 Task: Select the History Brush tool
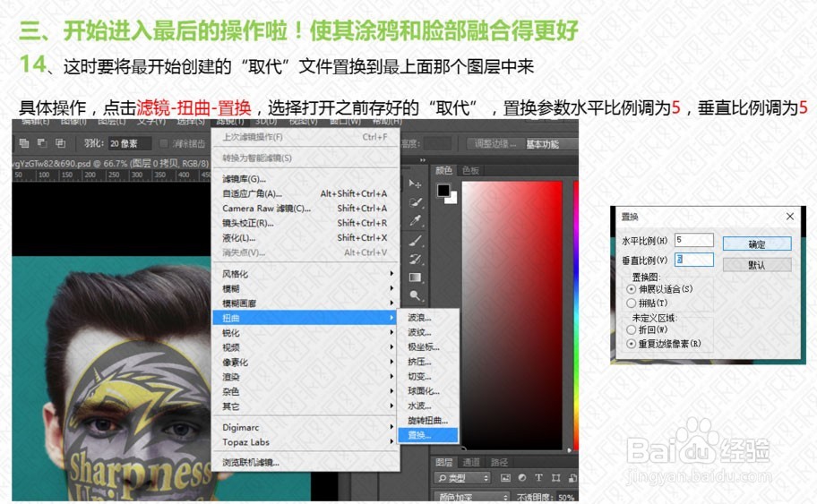(x=416, y=259)
